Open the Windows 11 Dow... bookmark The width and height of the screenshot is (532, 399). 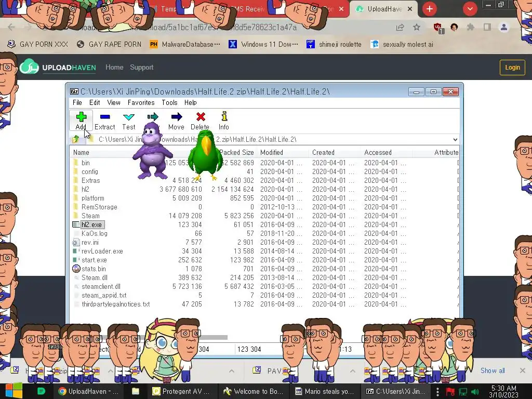[263, 44]
